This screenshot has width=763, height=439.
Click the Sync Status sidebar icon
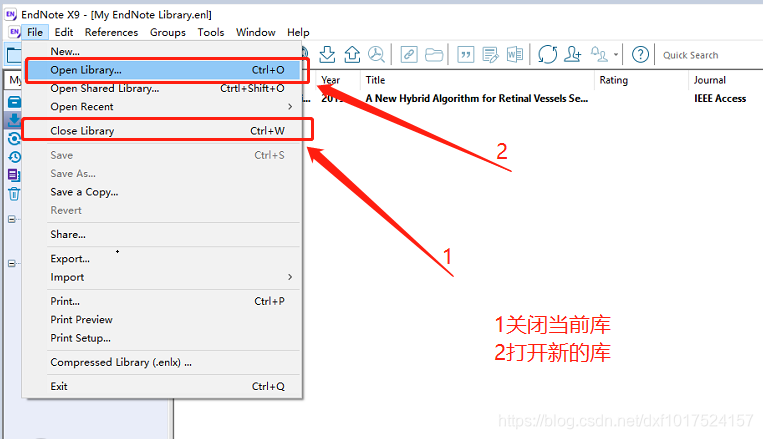tap(14, 139)
